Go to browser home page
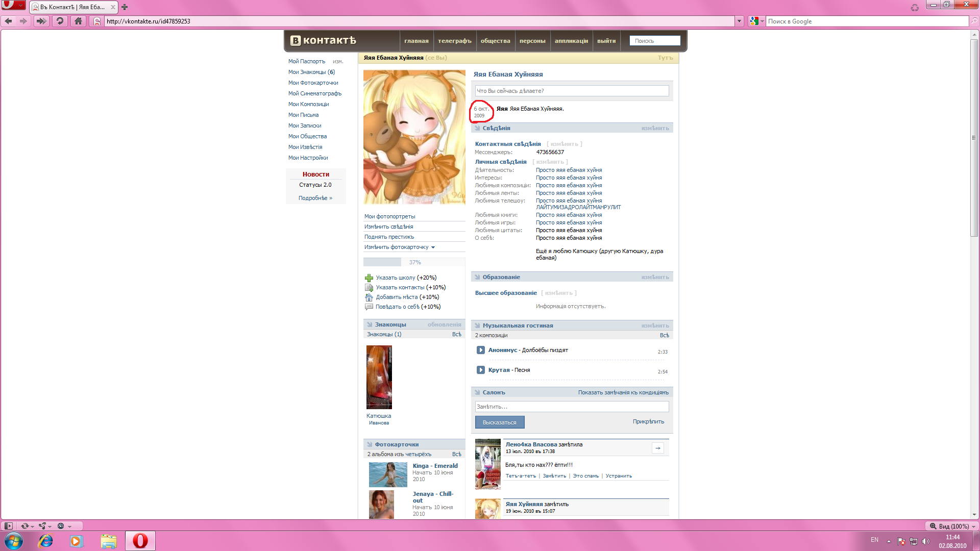This screenshot has height=551, width=980. pyautogui.click(x=78, y=21)
